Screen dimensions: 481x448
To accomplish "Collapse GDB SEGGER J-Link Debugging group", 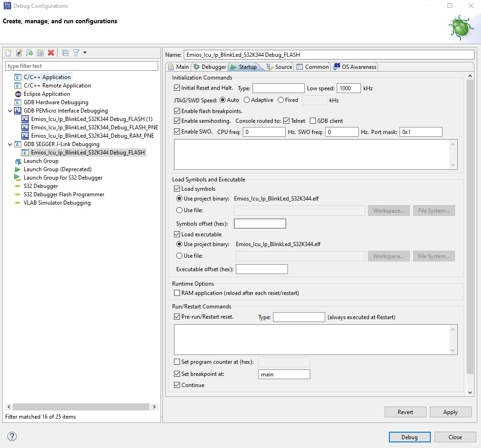I will [10, 144].
